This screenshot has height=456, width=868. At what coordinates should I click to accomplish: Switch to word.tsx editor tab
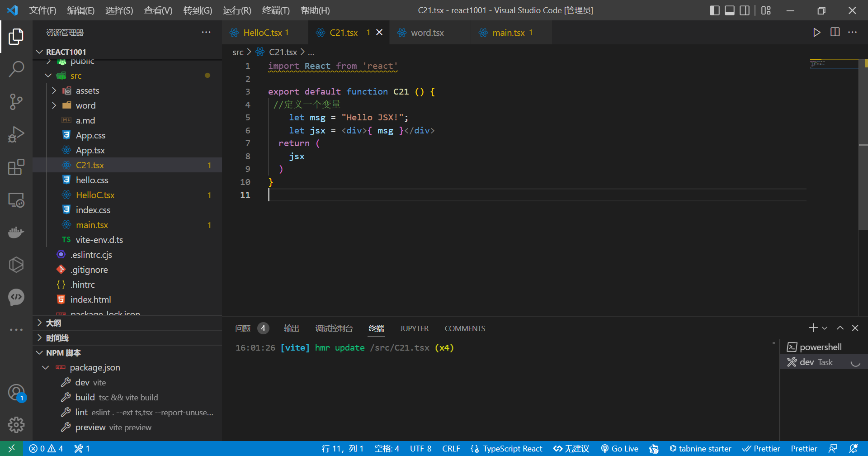click(430, 33)
